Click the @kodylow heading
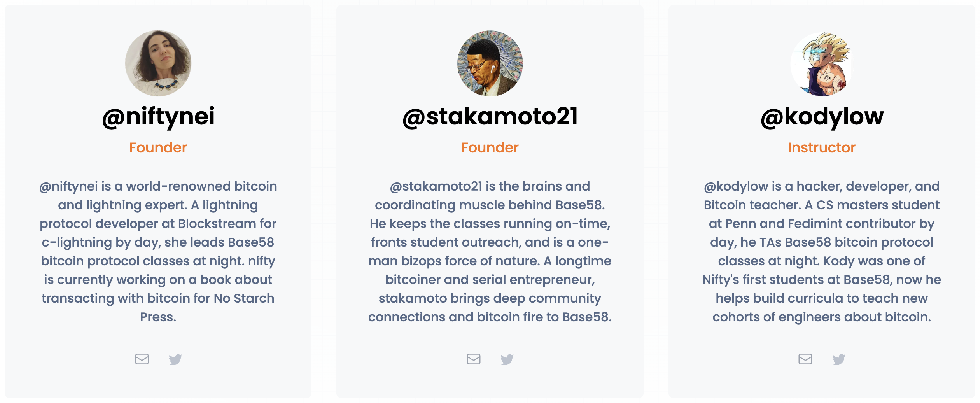980x403 pixels. coord(822,117)
